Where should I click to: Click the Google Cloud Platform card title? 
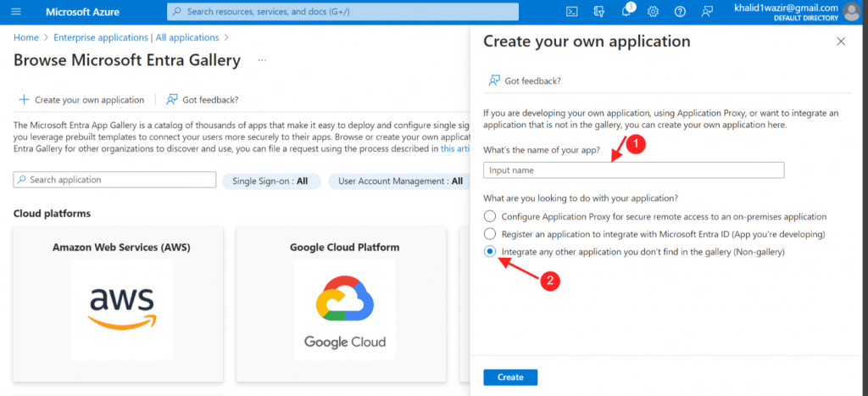[x=344, y=247]
